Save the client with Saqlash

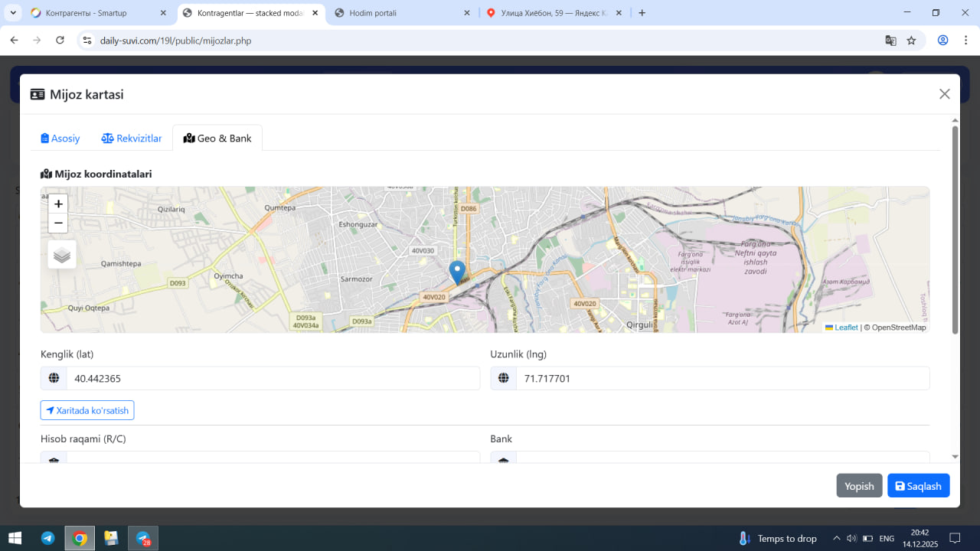coord(918,486)
